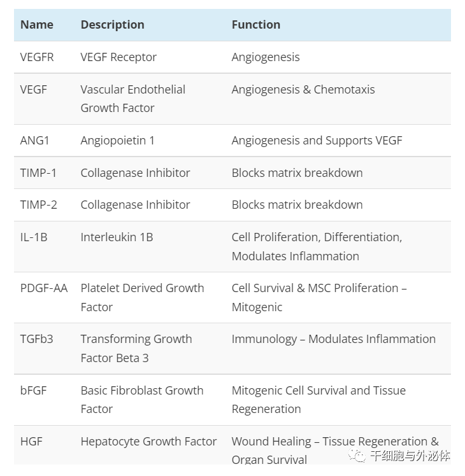This screenshot has width=465, height=476.
Task: Select the "Hepatocyte Growth Factor" description
Action: click(x=148, y=442)
